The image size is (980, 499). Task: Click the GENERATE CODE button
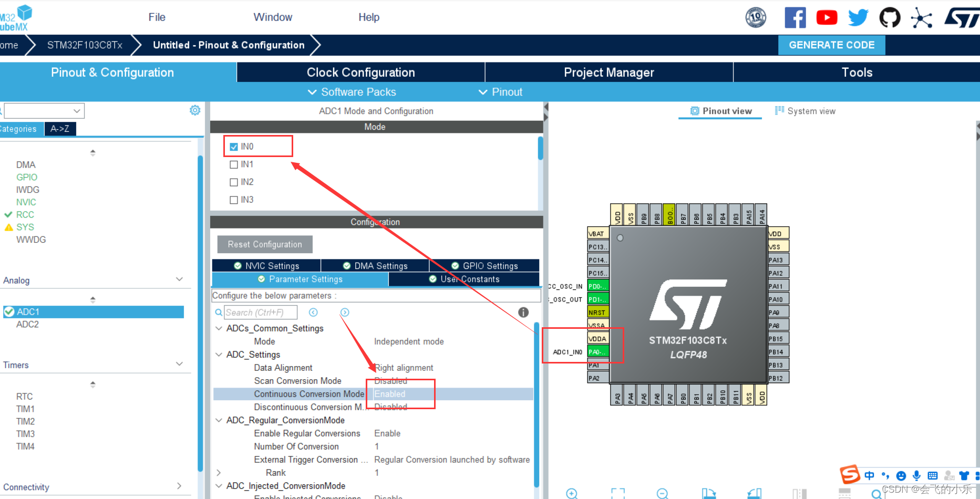[x=831, y=45]
